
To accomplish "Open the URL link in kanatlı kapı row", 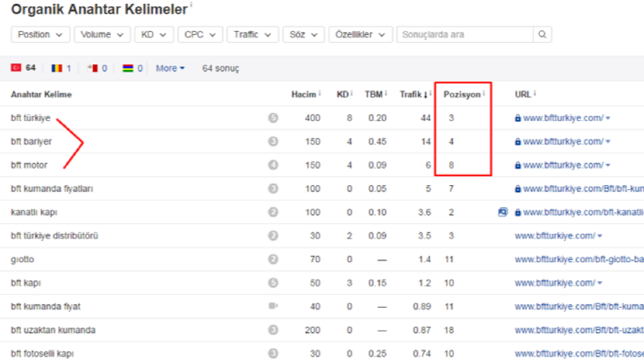I will click(x=583, y=212).
